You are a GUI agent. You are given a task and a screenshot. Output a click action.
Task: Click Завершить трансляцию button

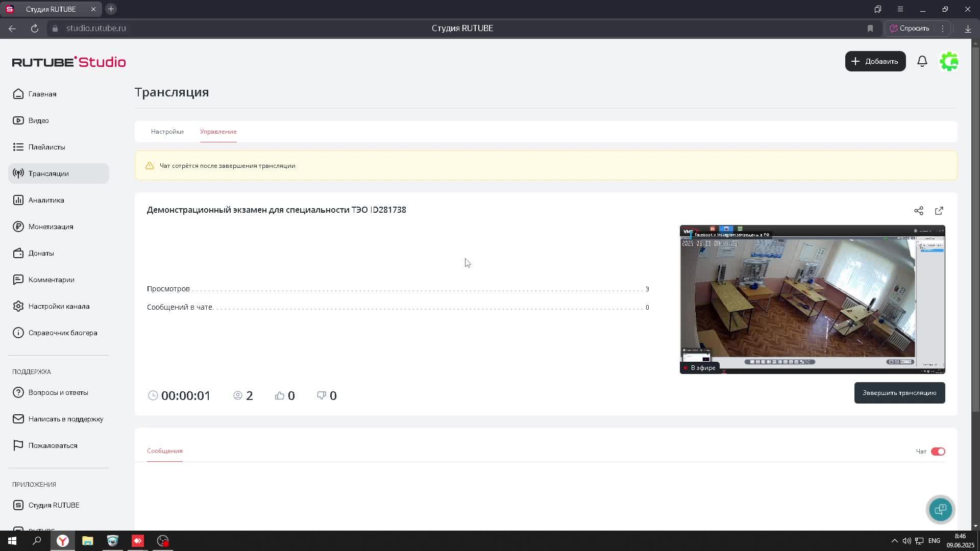pos(899,393)
